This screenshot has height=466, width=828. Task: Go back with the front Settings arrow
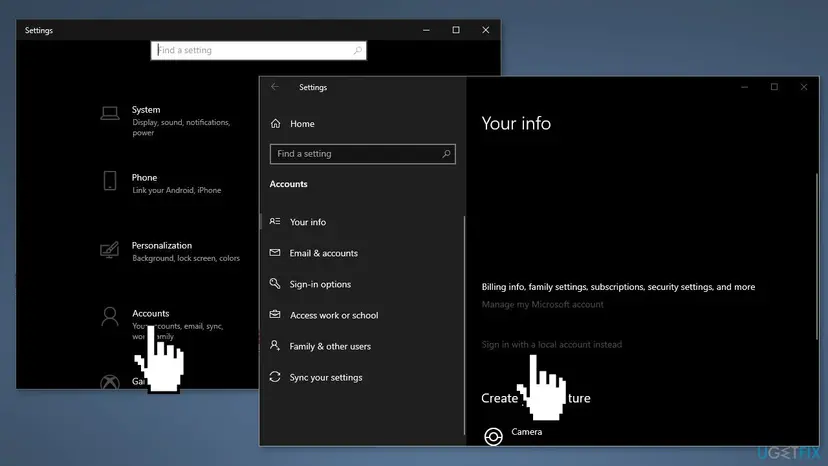click(x=275, y=87)
